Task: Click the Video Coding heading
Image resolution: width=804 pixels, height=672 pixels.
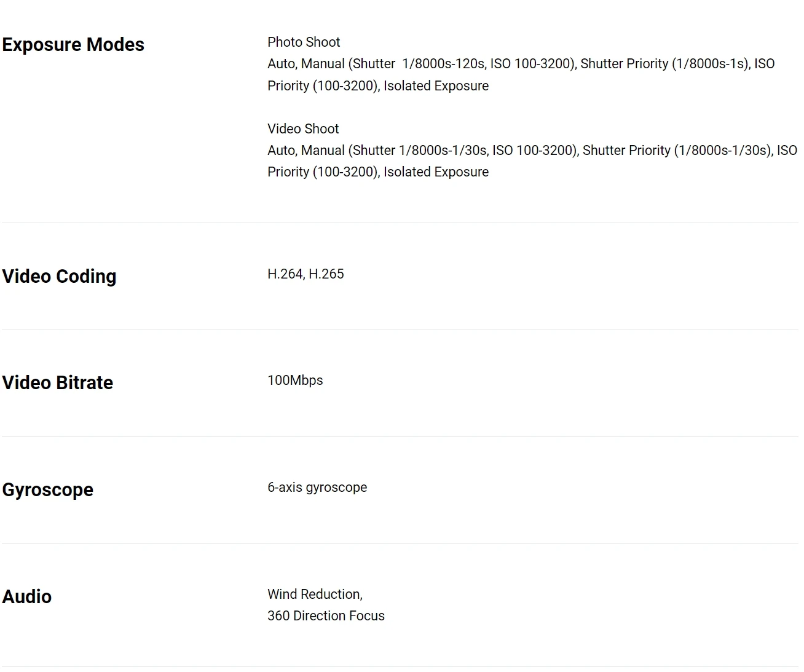Action: (x=59, y=277)
